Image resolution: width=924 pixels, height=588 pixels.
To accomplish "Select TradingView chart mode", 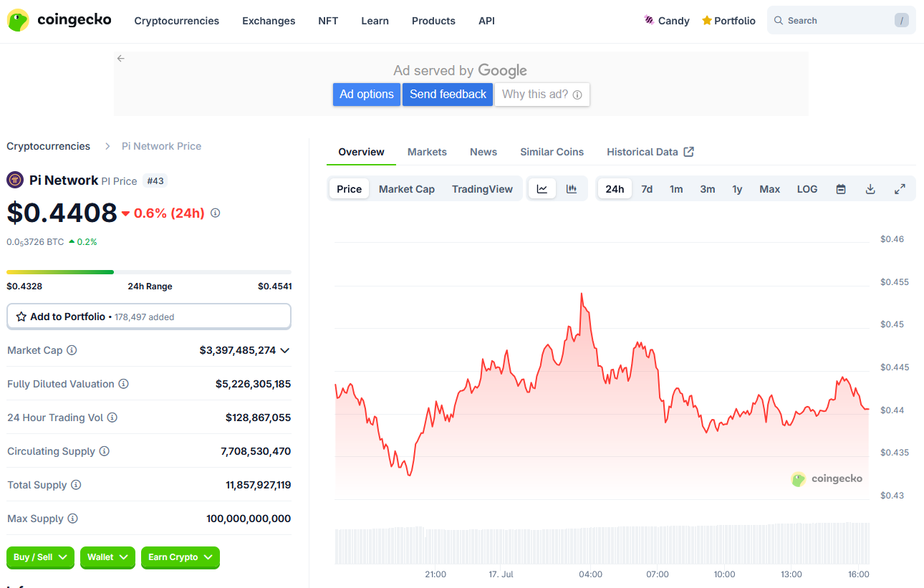I will click(482, 189).
